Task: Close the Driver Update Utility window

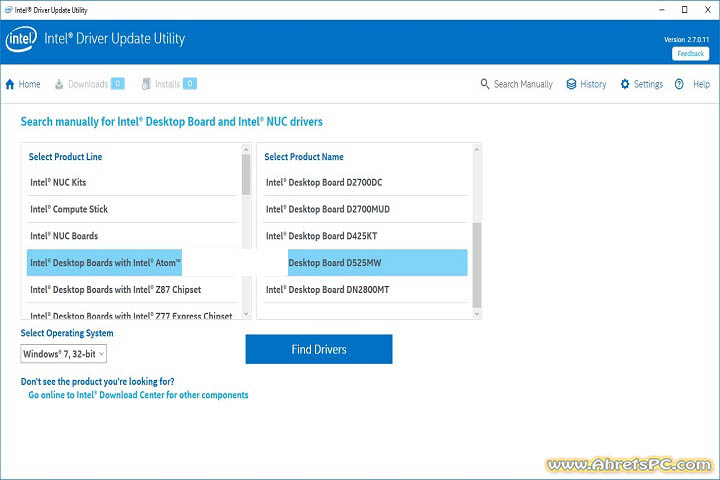Action: [x=708, y=10]
